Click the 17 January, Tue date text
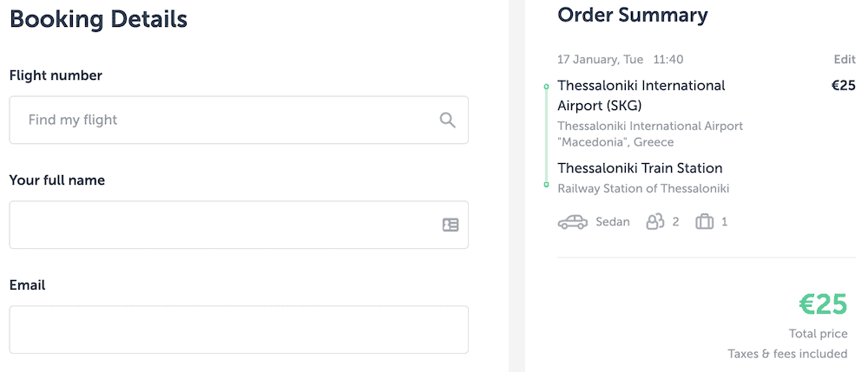The height and width of the screenshot is (372, 868). pyautogui.click(x=600, y=60)
